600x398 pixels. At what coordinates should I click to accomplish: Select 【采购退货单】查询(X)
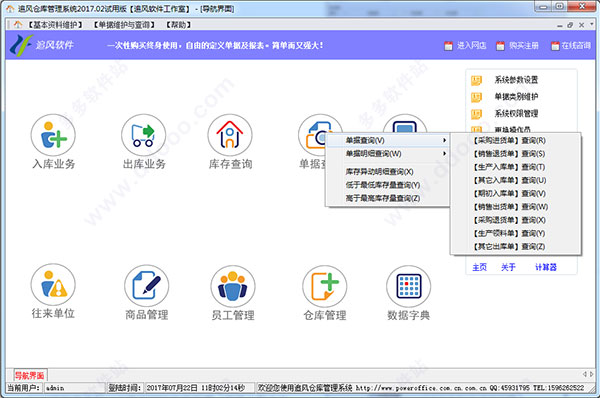(516, 220)
